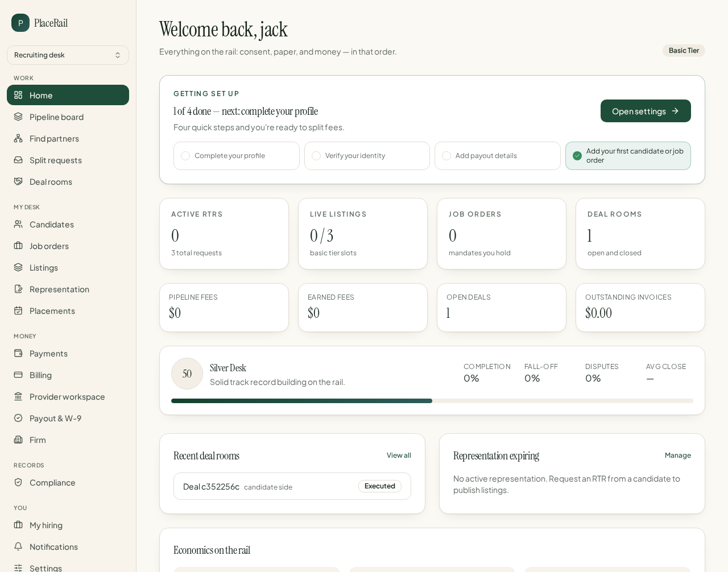Open Notifications label in sidebar
The width and height of the screenshot is (728, 572).
click(53, 546)
